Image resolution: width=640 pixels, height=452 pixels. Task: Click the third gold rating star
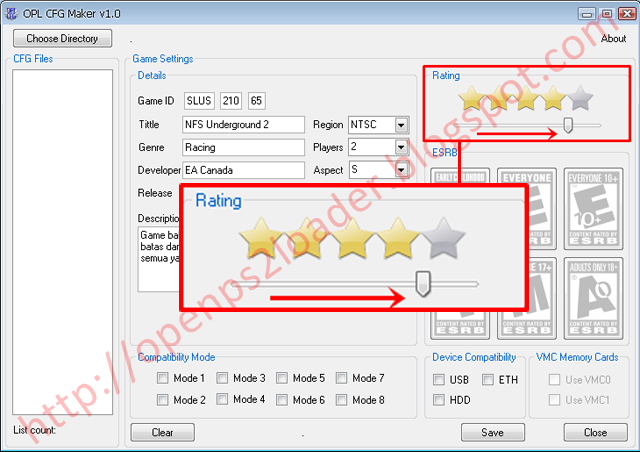tap(526, 98)
